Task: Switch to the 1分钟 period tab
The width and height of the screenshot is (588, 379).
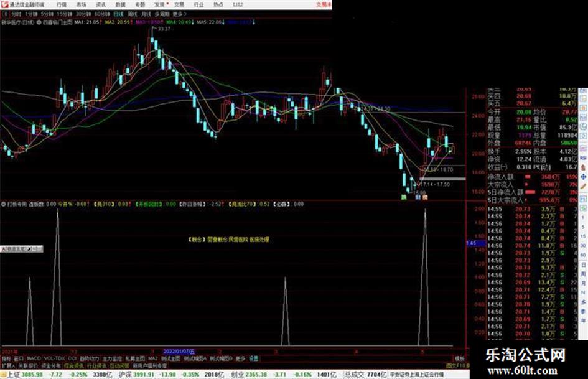Action: (x=31, y=14)
